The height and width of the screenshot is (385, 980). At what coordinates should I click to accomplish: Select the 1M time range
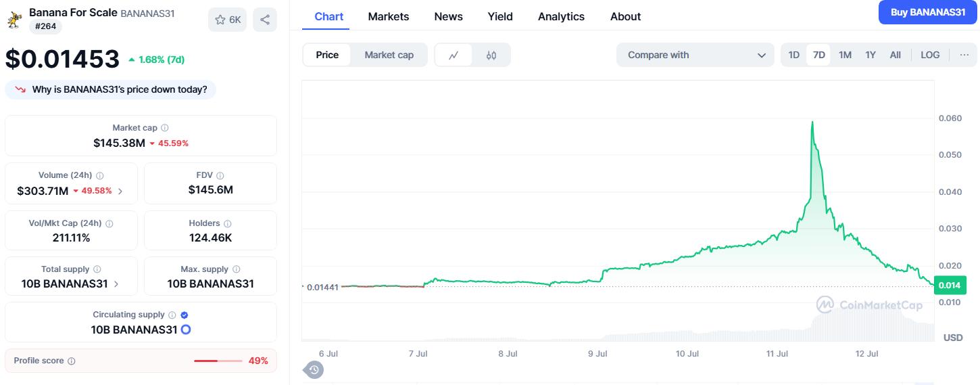pos(845,55)
